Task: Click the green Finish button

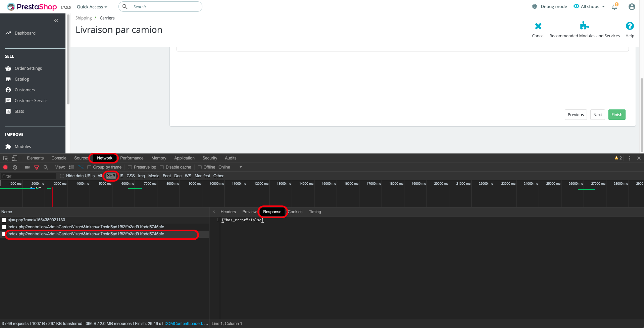Action: (616, 114)
